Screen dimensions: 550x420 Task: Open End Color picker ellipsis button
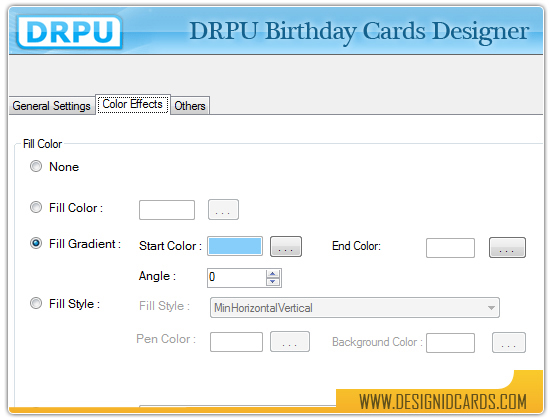coord(507,247)
